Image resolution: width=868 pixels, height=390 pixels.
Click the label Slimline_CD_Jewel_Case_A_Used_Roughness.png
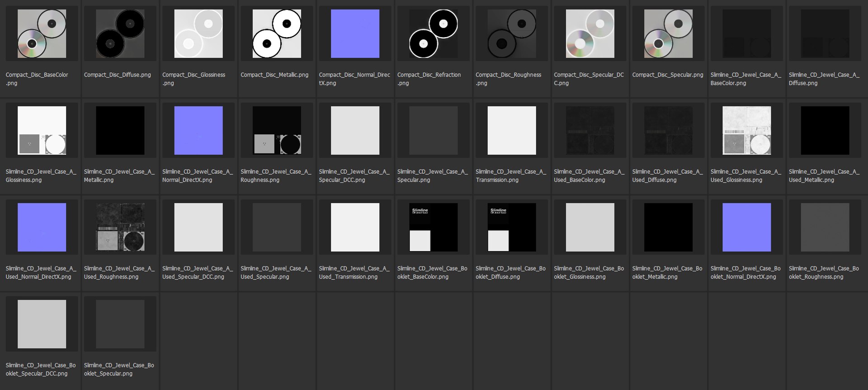pyautogui.click(x=119, y=272)
